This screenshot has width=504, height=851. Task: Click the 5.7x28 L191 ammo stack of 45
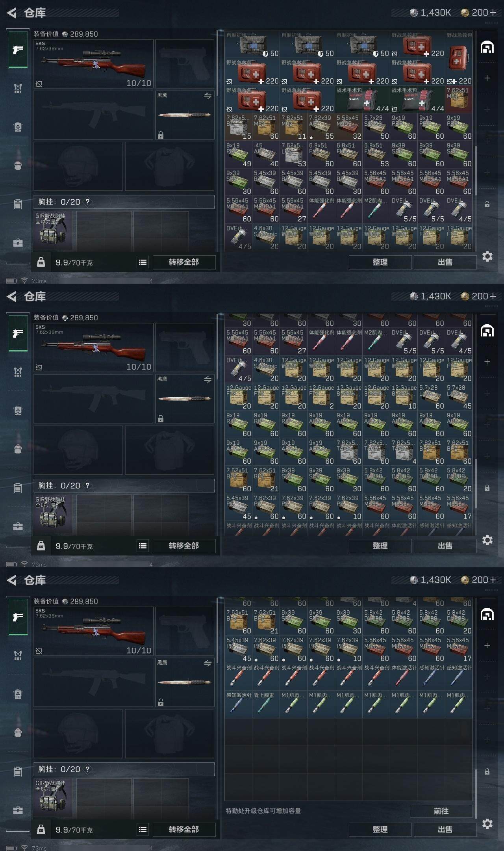[x=459, y=397]
